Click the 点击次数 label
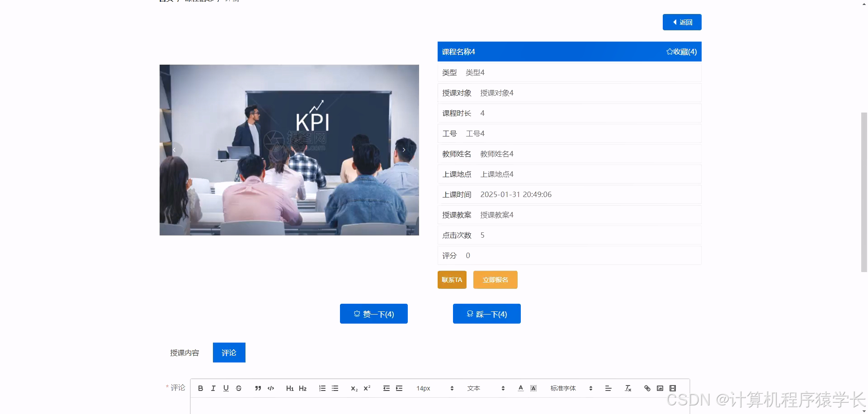Viewport: 868px width, 414px height. tap(457, 235)
